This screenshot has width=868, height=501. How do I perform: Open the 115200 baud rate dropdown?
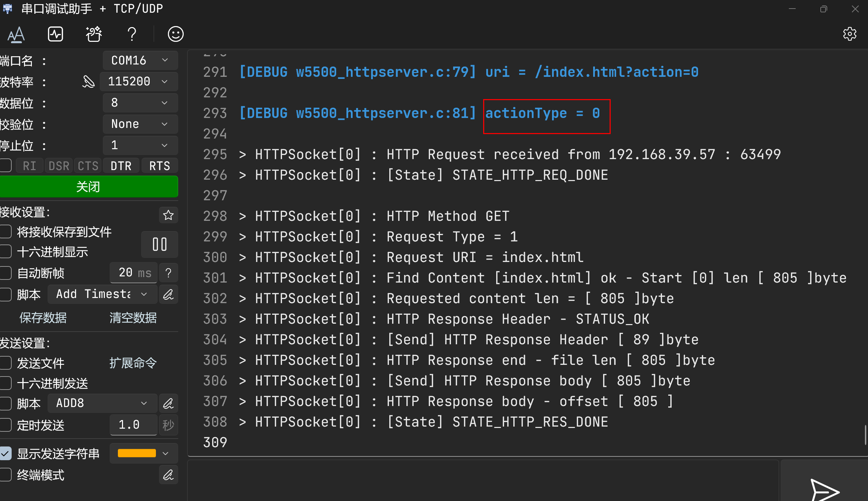tap(139, 82)
